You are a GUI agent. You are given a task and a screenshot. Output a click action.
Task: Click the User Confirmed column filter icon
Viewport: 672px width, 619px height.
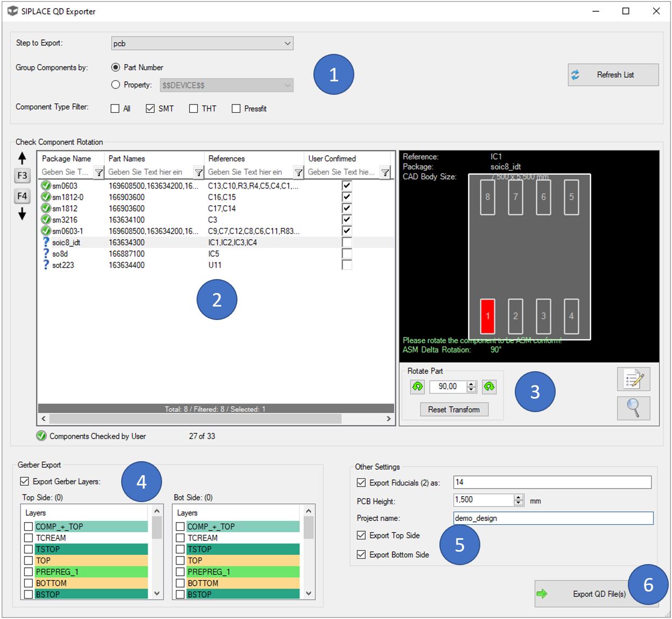[x=385, y=172]
